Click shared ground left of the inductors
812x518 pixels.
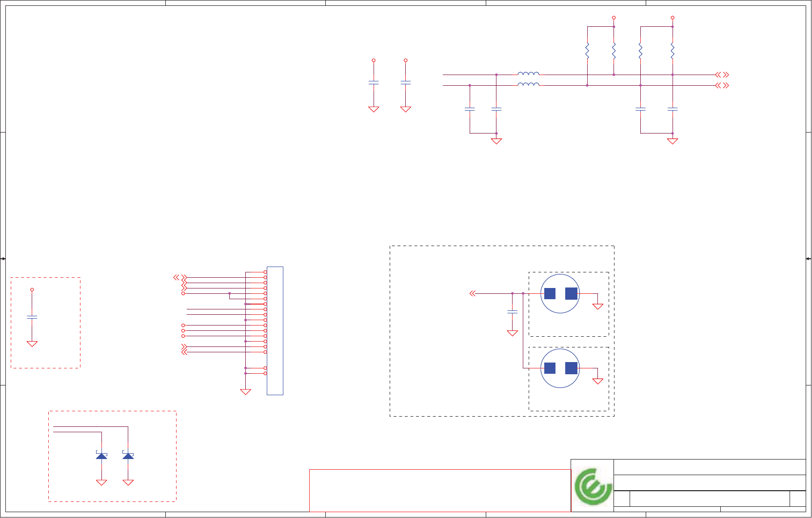496,141
